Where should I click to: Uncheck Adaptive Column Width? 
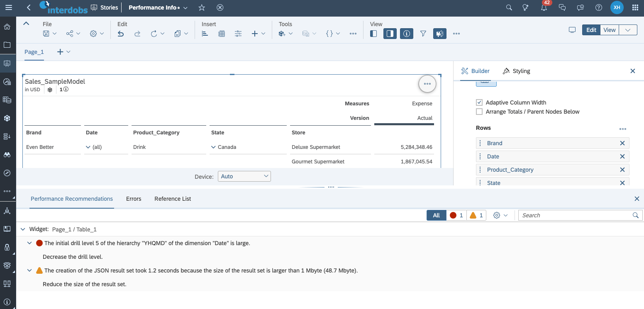(479, 102)
